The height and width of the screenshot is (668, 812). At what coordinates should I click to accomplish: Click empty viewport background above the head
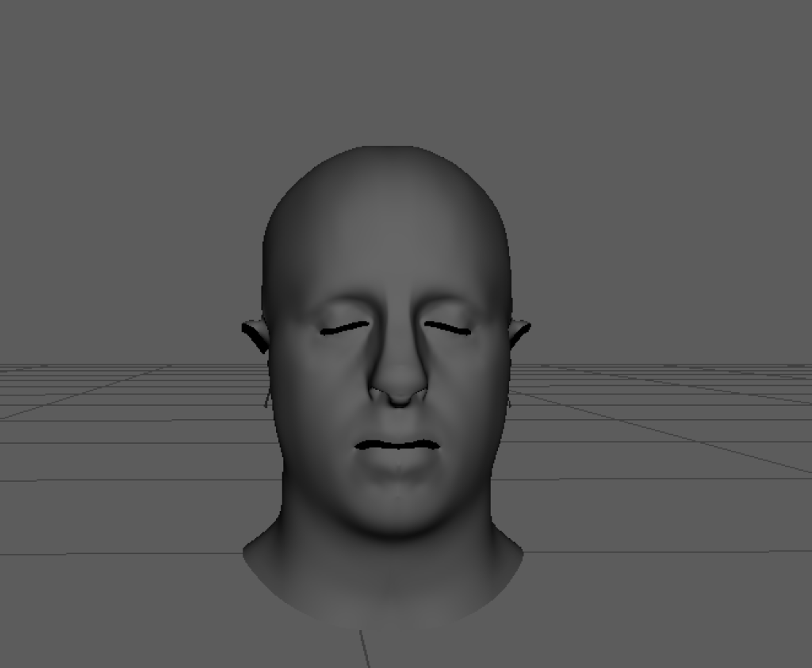(x=389, y=71)
